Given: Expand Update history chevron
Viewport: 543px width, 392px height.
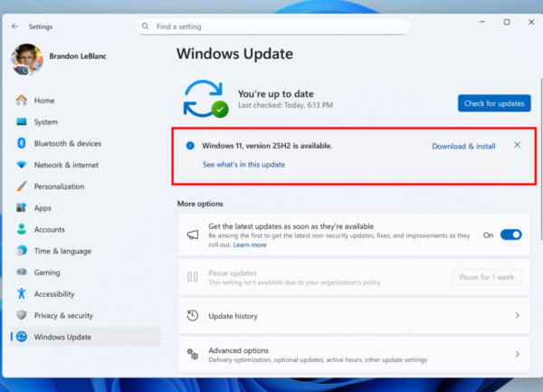Looking at the screenshot, I should pos(518,315).
